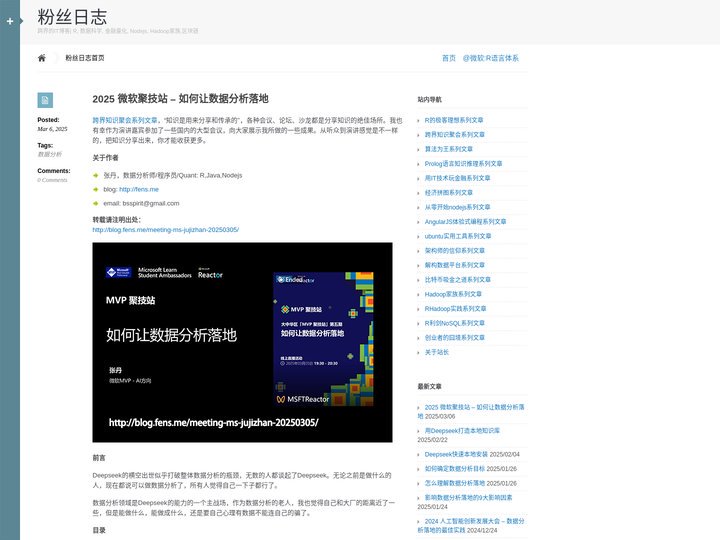Screen dimensions: 720x540
Task: Click the email text bsspirit@gmail.com
Action: coord(151,203)
